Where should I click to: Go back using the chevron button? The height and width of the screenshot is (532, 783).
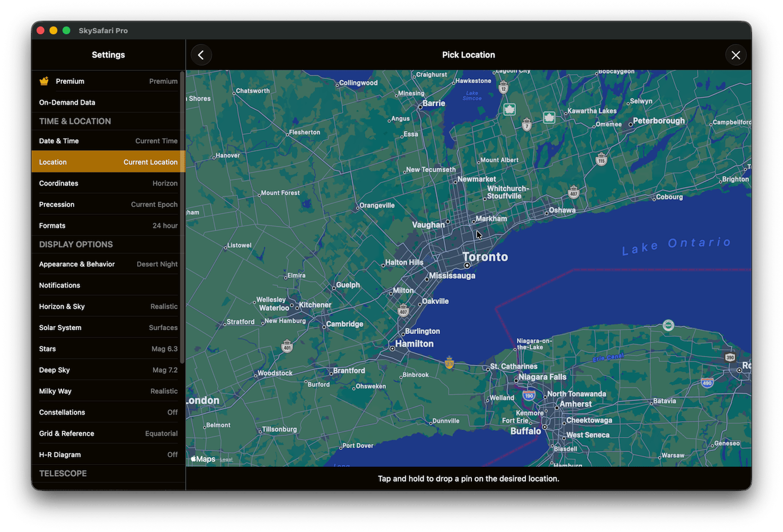tap(201, 55)
